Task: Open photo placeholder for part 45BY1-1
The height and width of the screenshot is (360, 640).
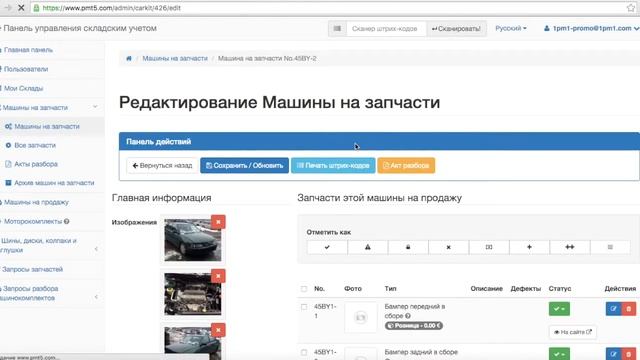Action: [360, 317]
